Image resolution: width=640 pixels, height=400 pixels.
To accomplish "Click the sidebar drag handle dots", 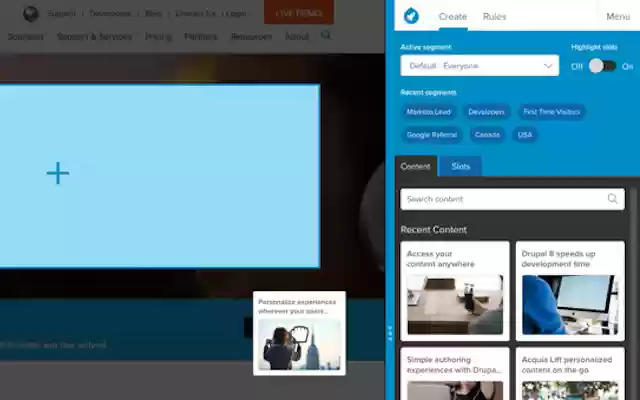I will pyautogui.click(x=390, y=333).
